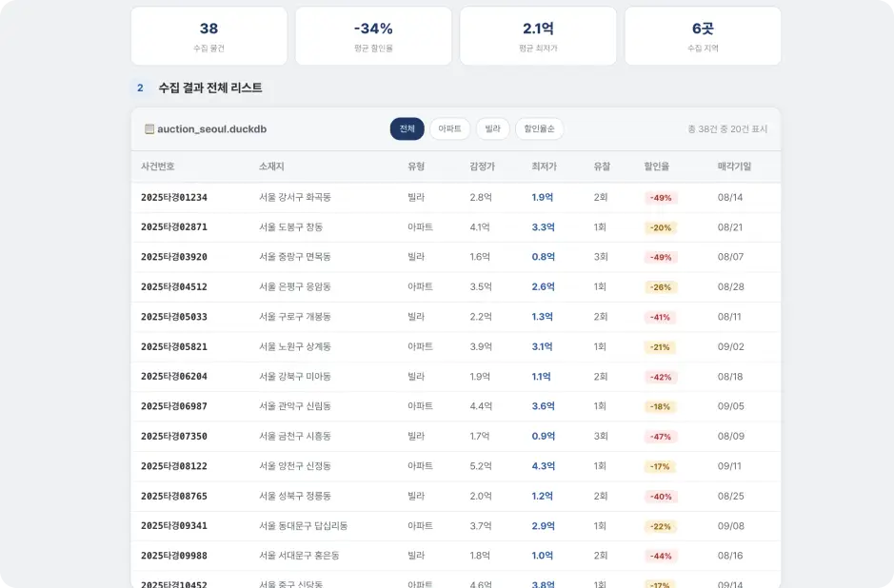Click sale date 09/11
Image resolution: width=894 pixels, height=588 pixels.
point(730,466)
